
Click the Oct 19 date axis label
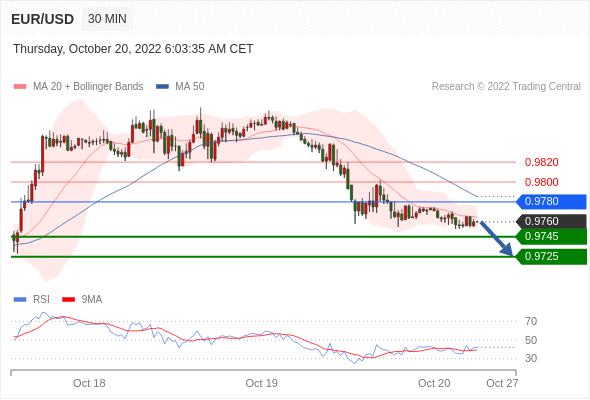(262, 383)
